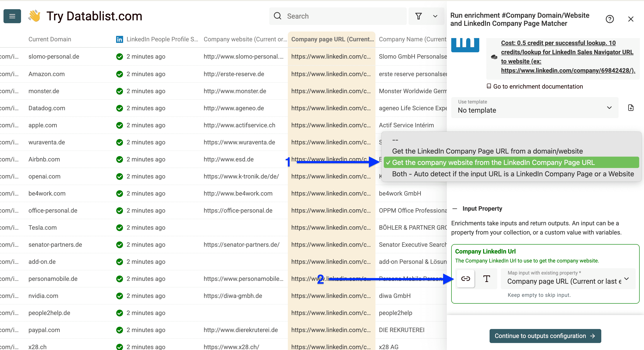The width and height of the screenshot is (644, 350).
Task: Collapse the Input Property section
Action: (455, 209)
